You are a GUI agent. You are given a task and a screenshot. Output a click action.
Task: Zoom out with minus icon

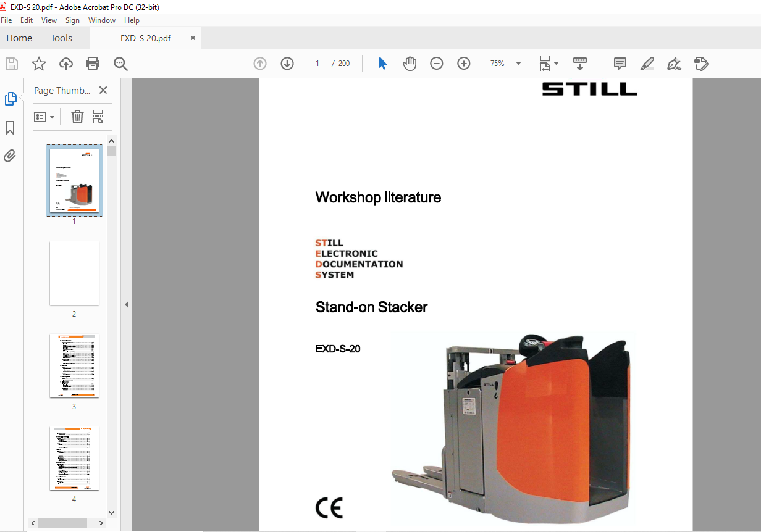[437, 64]
